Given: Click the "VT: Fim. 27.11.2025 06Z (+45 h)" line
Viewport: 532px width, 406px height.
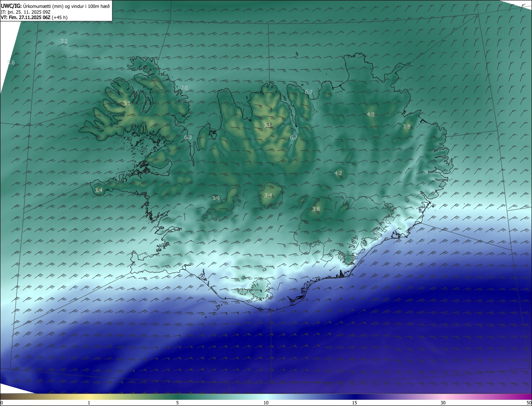Looking at the screenshot, I should [x=34, y=17].
